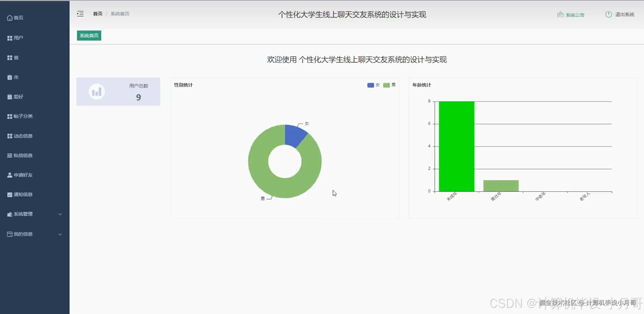Select the 帖子分类 post category icon
The image size is (644, 314).
[10, 116]
